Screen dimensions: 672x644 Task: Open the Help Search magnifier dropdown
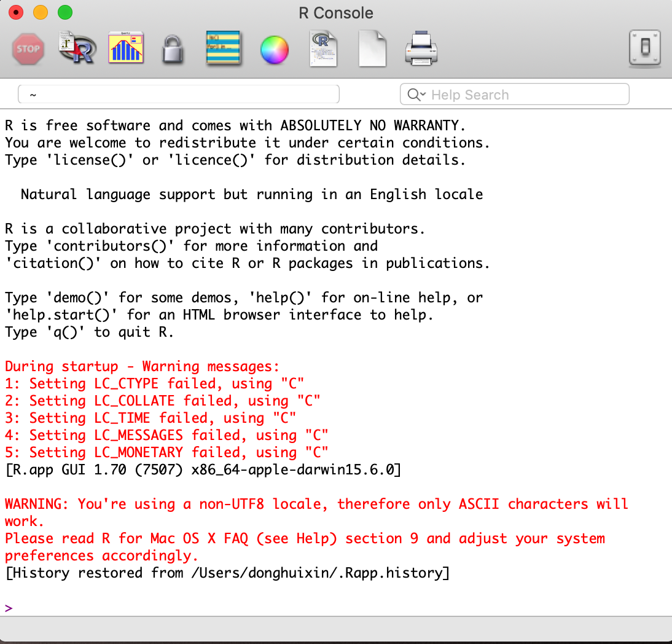[x=416, y=95]
